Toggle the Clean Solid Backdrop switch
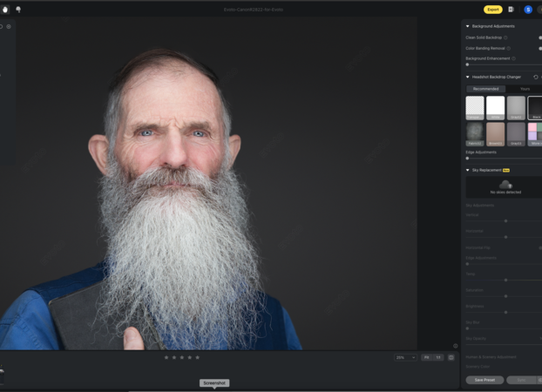The width and height of the screenshot is (542, 392). 540,37
